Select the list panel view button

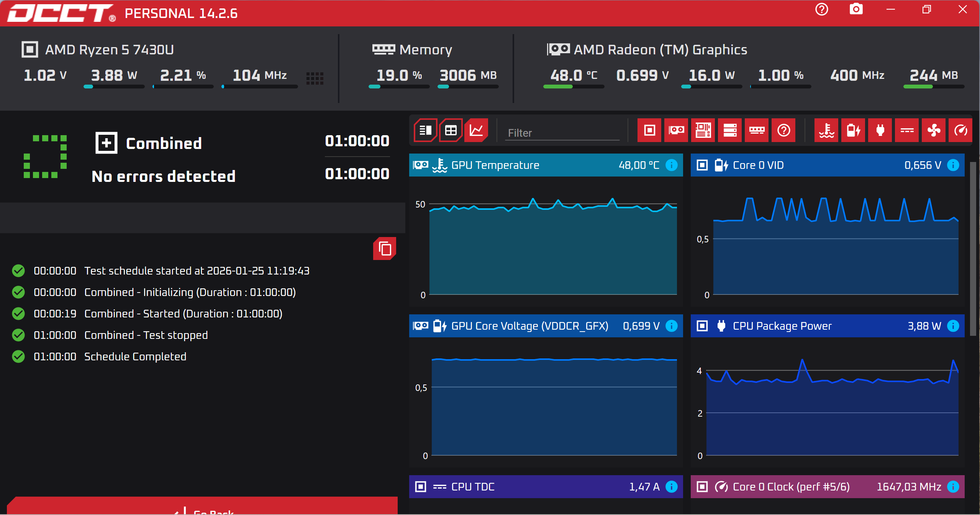tap(425, 131)
